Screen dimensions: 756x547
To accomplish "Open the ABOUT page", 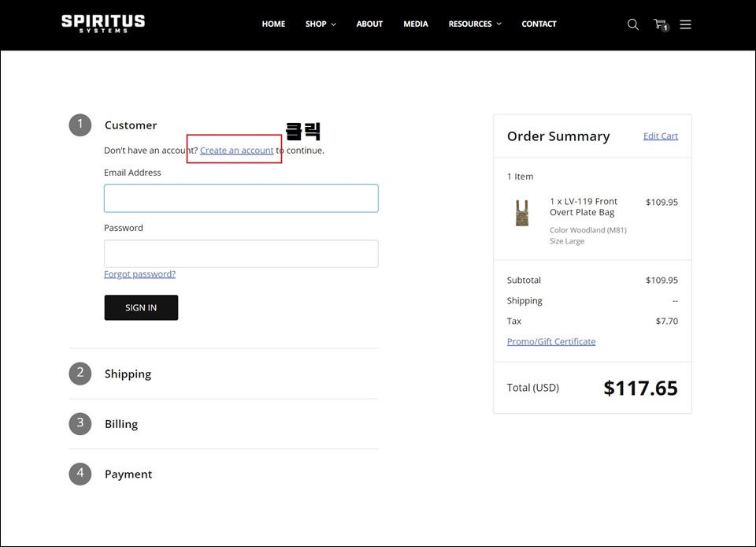I will coord(369,24).
